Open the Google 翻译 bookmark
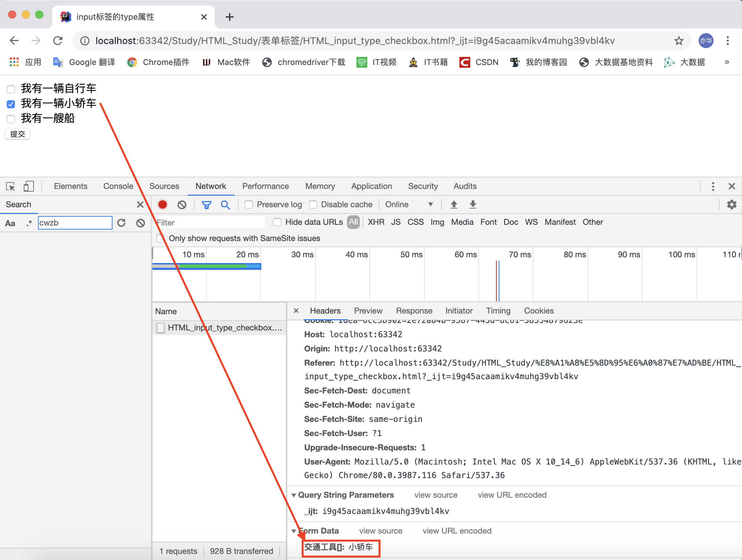Screen dimensions: 742x560 [84, 62]
